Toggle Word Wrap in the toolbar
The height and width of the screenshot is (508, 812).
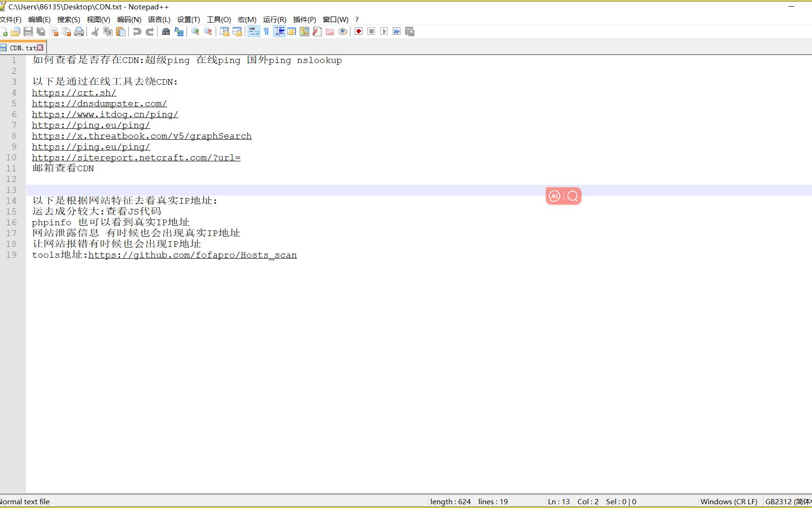pos(254,32)
